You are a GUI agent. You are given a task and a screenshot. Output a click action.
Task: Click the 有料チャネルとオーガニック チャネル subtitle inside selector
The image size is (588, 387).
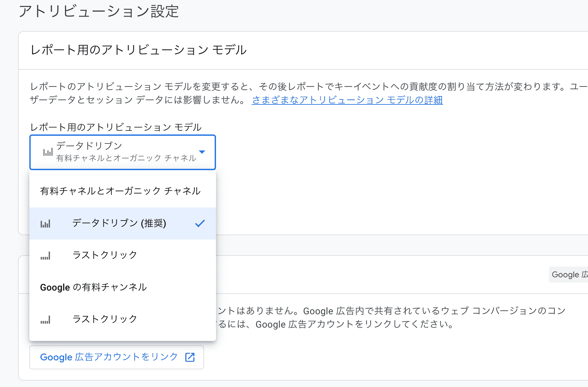coord(126,158)
